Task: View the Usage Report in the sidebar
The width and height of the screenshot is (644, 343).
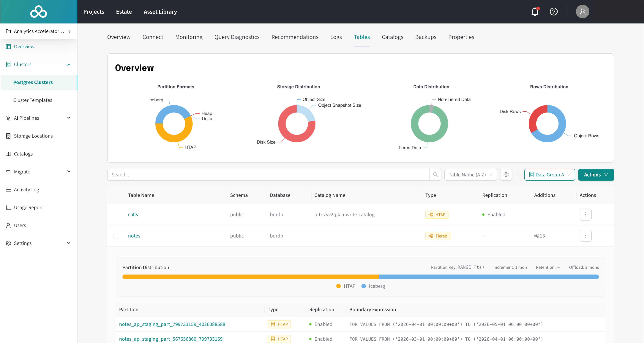Action: tap(28, 207)
